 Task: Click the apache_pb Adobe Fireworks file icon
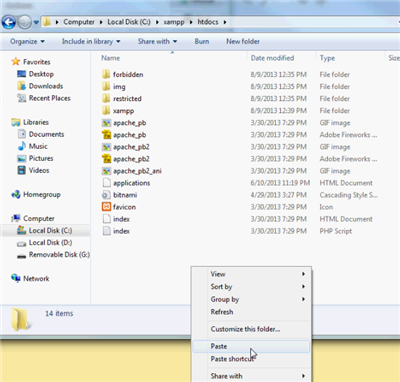pos(106,135)
